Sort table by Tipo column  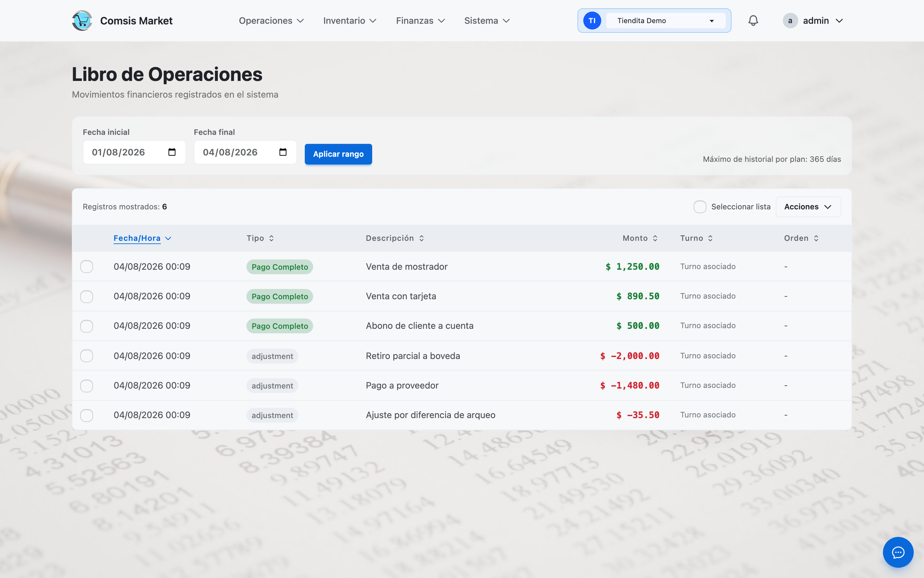click(x=261, y=238)
